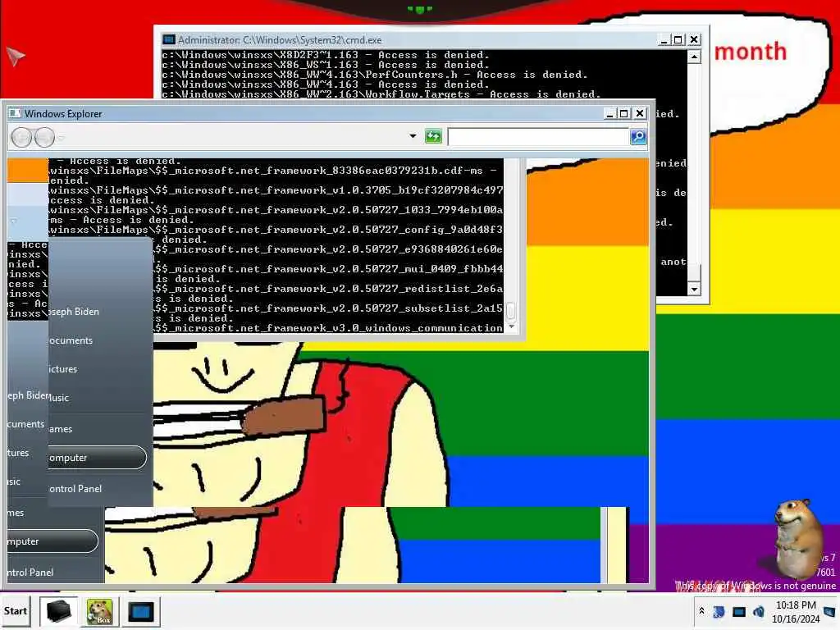Open the "seph Biden" Start menu entry
Screen dimensions: 840x630
tap(74, 312)
